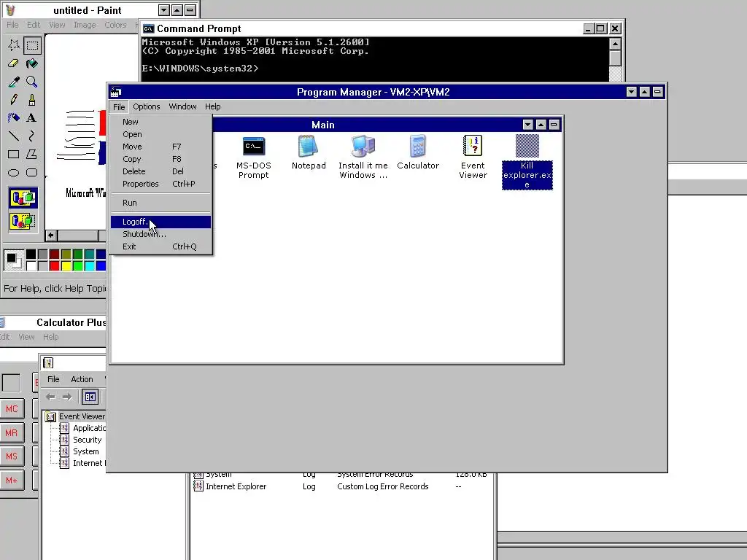Choose New from the File menu

(x=160, y=122)
